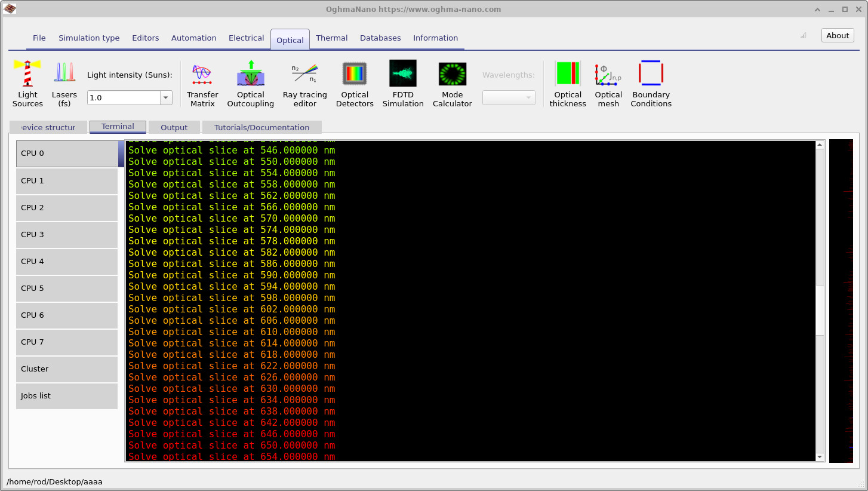Launch the Transfer Matrix simulation
This screenshot has width=868, height=491.
pyautogui.click(x=202, y=84)
